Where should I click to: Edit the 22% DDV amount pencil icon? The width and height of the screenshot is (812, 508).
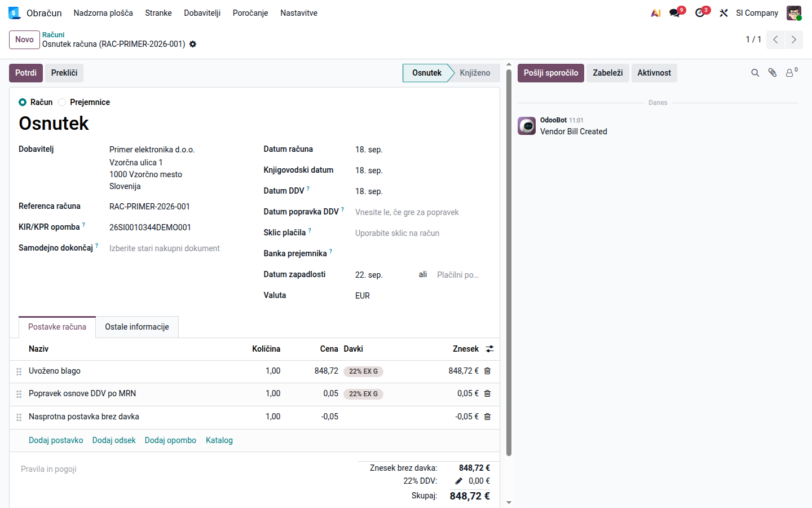(459, 481)
